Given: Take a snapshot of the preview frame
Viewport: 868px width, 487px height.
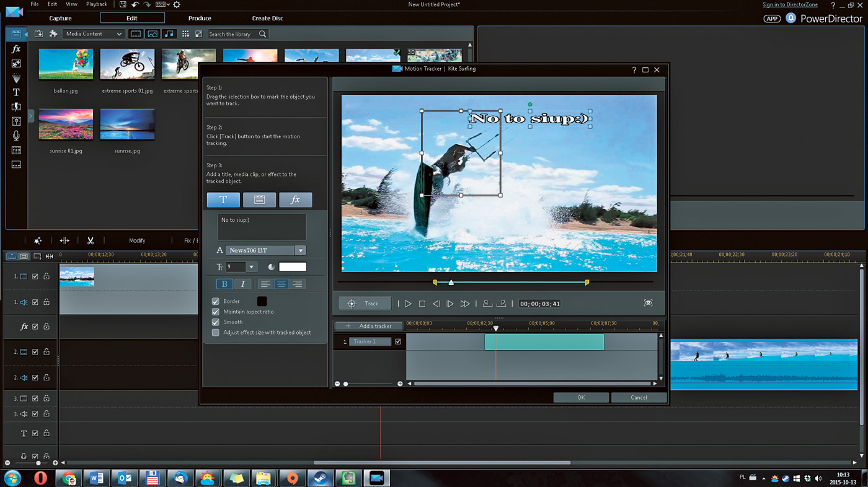Looking at the screenshot, I should 648,303.
